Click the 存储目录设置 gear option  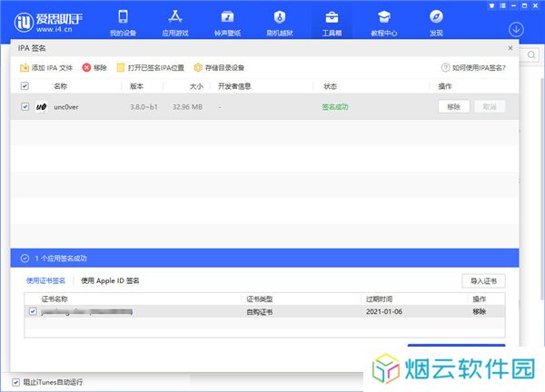pos(219,68)
